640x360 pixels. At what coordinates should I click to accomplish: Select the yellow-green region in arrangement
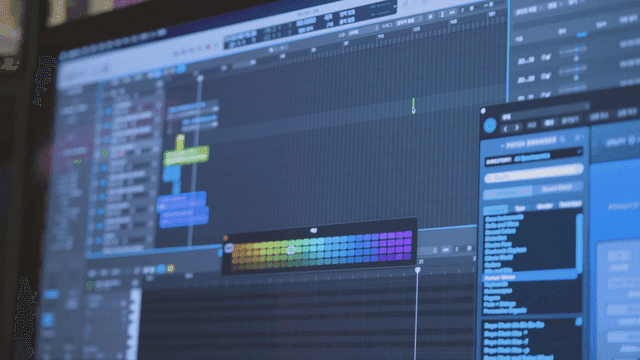[x=187, y=156]
